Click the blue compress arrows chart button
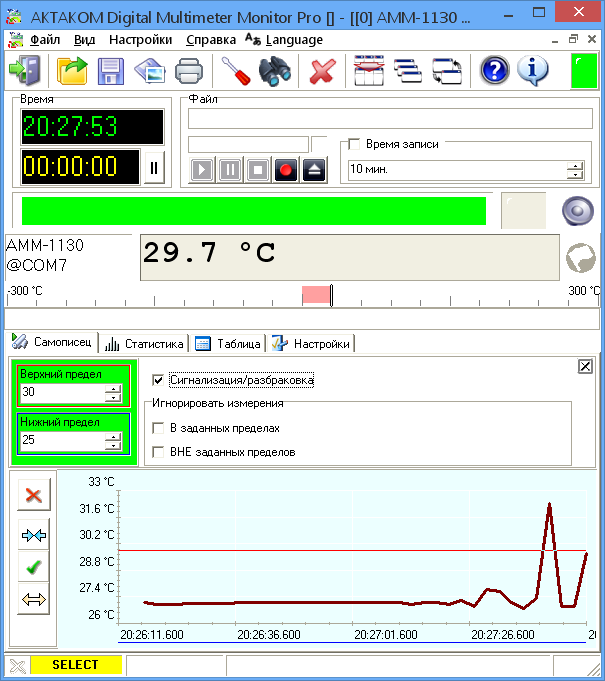Viewport: 605px width, 681px height. pyautogui.click(x=33, y=535)
